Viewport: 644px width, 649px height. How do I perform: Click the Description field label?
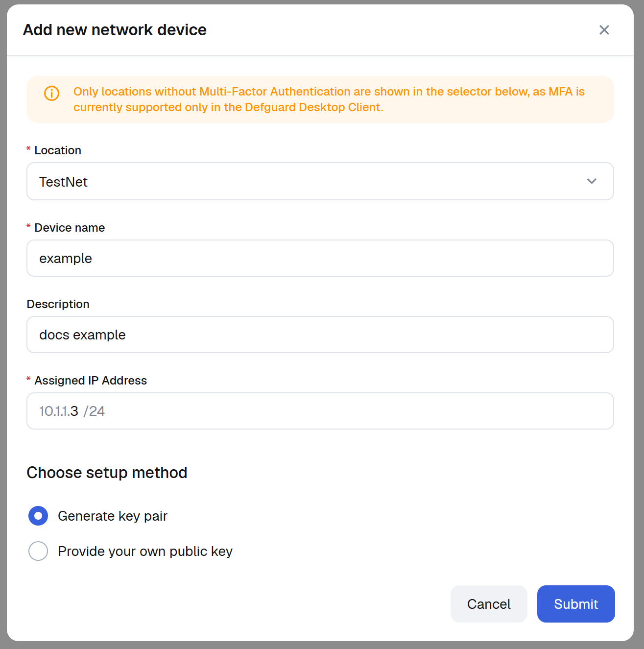[x=58, y=304]
